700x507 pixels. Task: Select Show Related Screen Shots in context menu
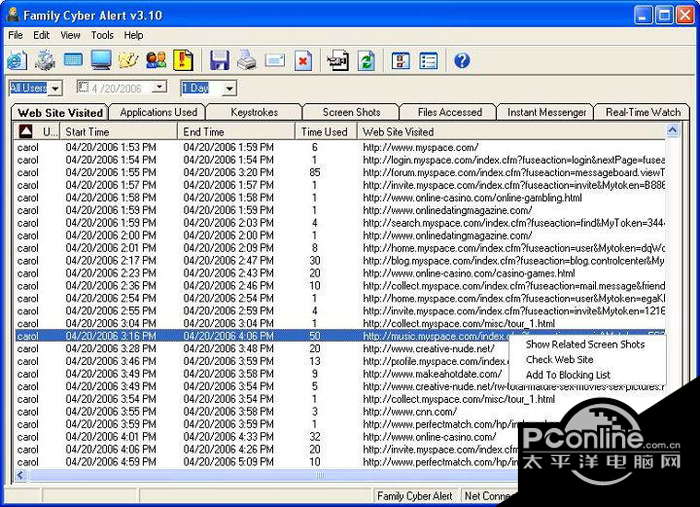click(585, 344)
